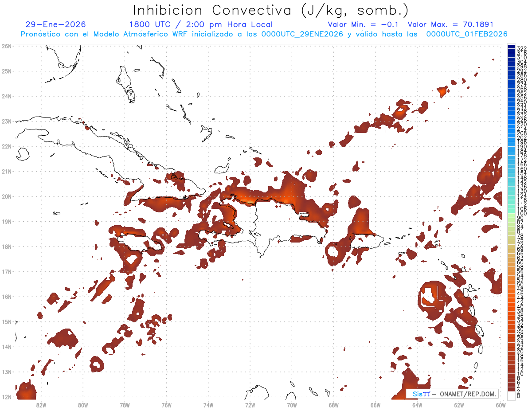The height and width of the screenshot is (411, 532).
Task: Click the "74W" longitude label
Action: pos(208,405)
